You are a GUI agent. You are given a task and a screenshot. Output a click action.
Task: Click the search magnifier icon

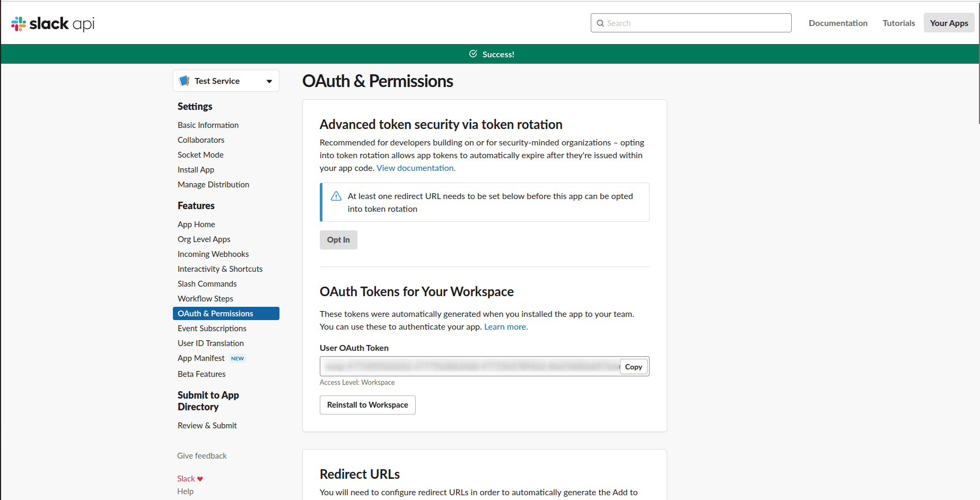coord(600,23)
